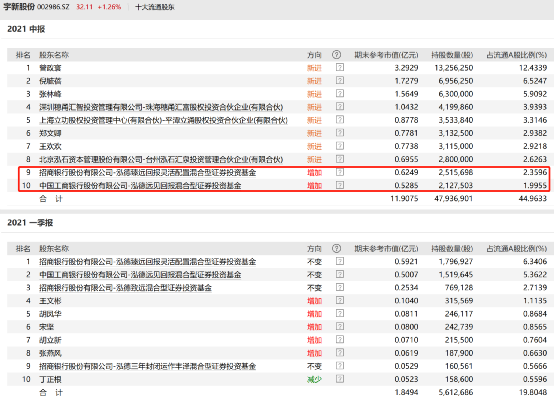The height and width of the screenshot is (397, 554).
Task: Click the help icon in the 160,561 shares row
Action: point(340,366)
